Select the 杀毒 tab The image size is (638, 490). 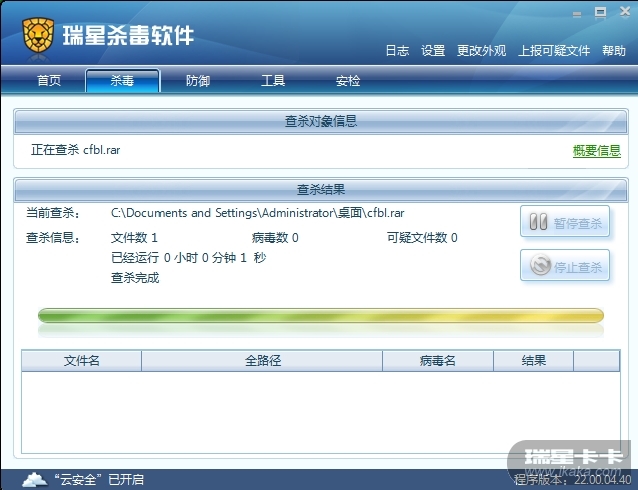[122, 81]
